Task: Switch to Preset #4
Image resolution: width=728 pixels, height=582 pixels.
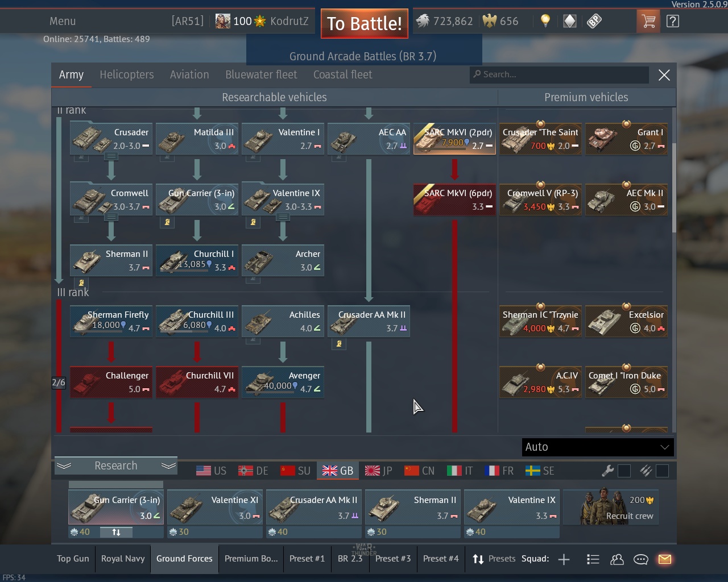Action: click(x=441, y=559)
